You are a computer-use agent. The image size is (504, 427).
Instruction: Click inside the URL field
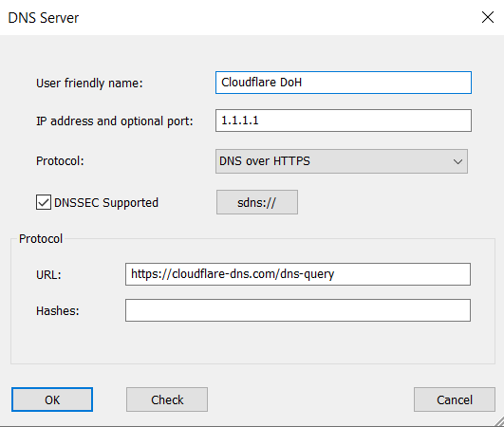pyautogui.click(x=298, y=274)
